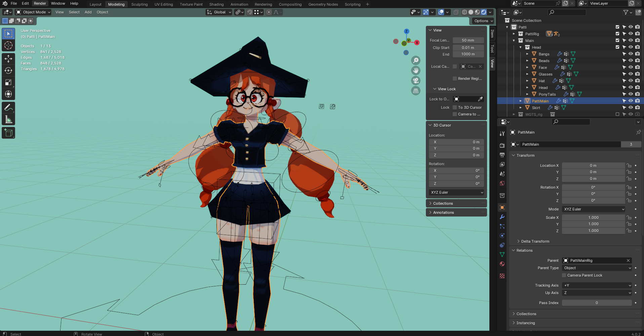Open the Parent Type dropdown
The width and height of the screenshot is (644, 336).
597,268
